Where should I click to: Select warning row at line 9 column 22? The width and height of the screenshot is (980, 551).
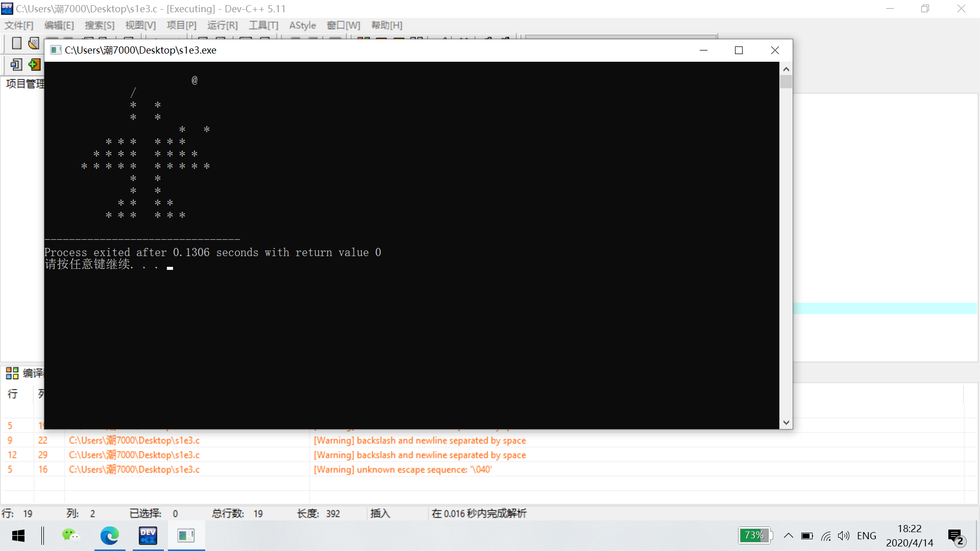[x=482, y=440]
